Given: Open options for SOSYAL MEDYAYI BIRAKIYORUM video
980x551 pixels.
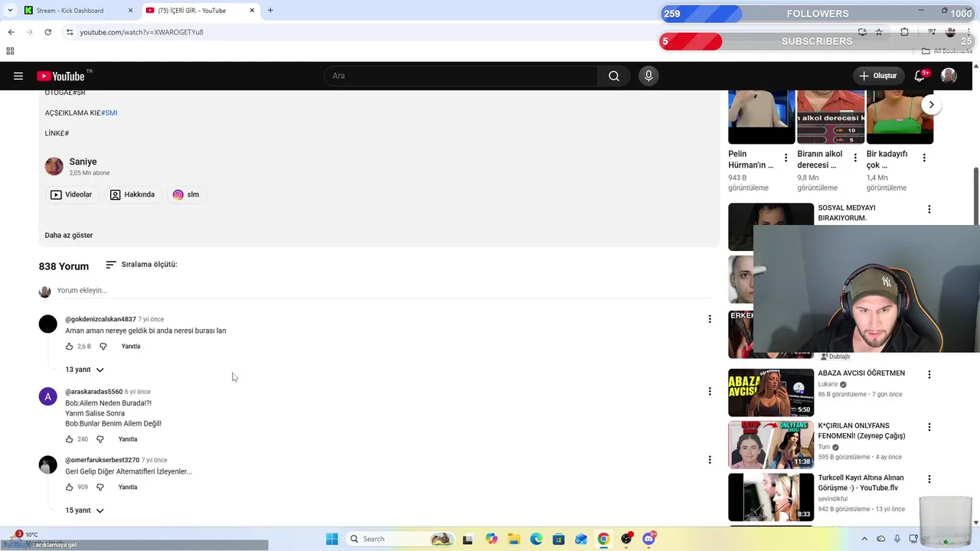Looking at the screenshot, I should (929, 209).
